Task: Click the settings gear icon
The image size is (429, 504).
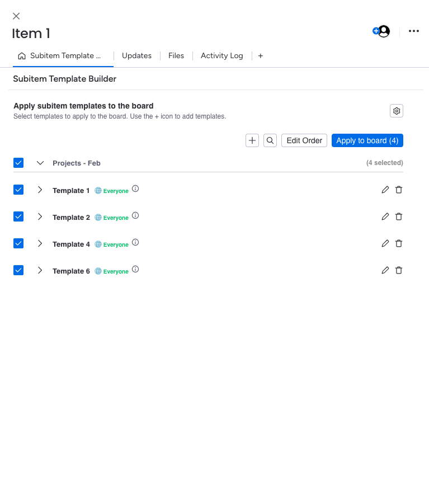Action: pos(396,111)
